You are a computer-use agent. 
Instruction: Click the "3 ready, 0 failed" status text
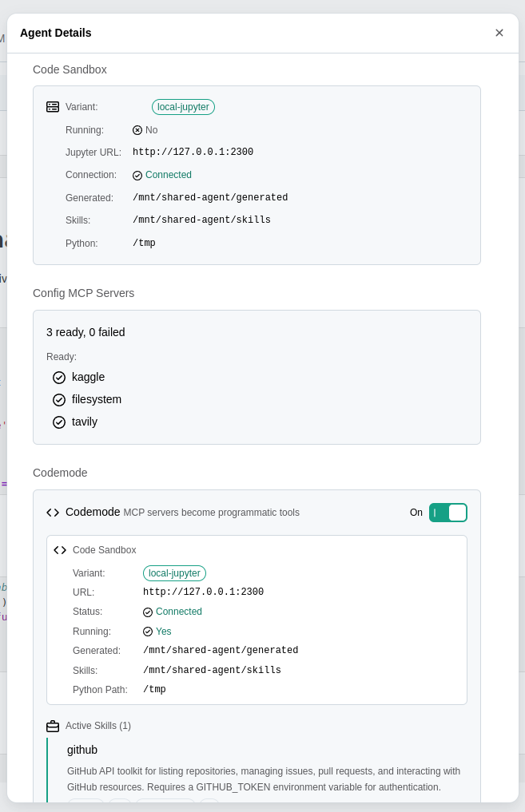87,332
